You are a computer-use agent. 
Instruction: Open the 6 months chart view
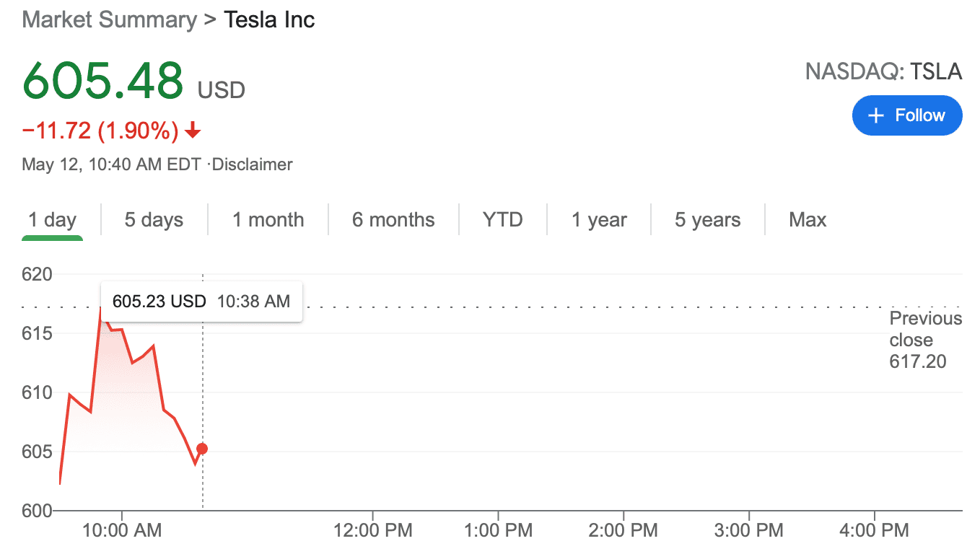click(393, 219)
